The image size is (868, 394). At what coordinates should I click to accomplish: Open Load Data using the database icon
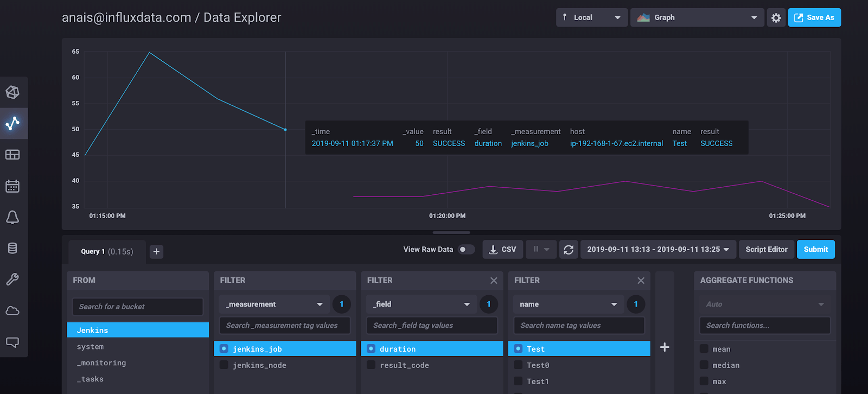pyautogui.click(x=12, y=249)
